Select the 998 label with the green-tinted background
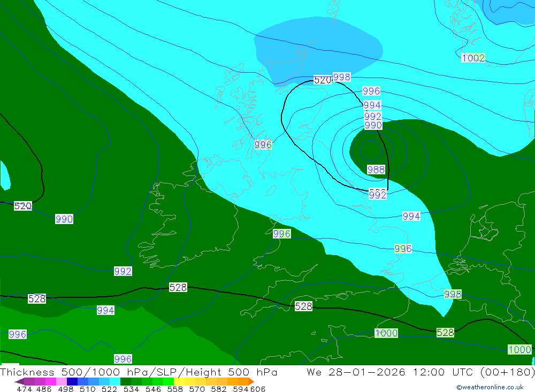This screenshot has height=392, width=535. [x=453, y=294]
